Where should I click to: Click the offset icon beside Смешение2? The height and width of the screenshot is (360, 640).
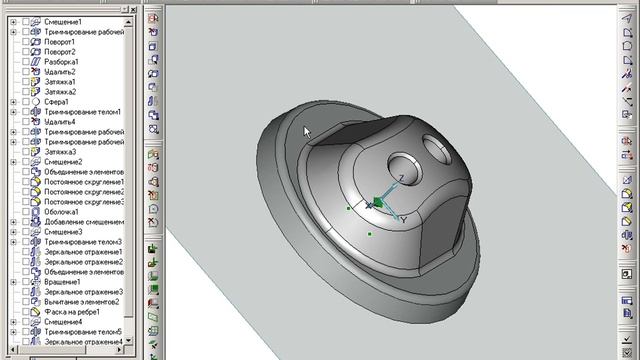tap(36, 162)
